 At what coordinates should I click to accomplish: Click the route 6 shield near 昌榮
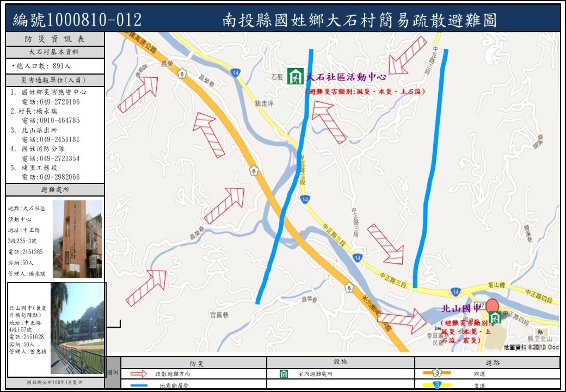click(182, 74)
